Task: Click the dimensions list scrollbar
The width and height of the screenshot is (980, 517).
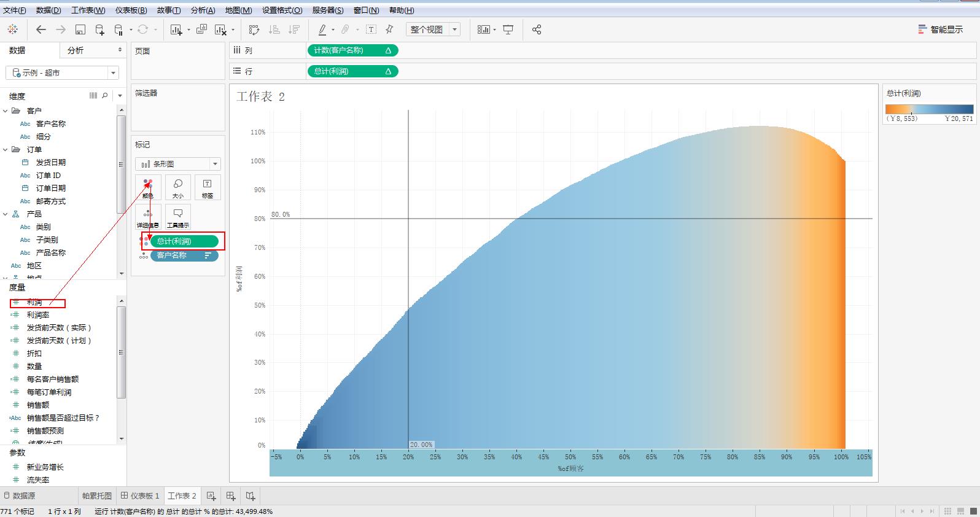Action: tap(121, 164)
